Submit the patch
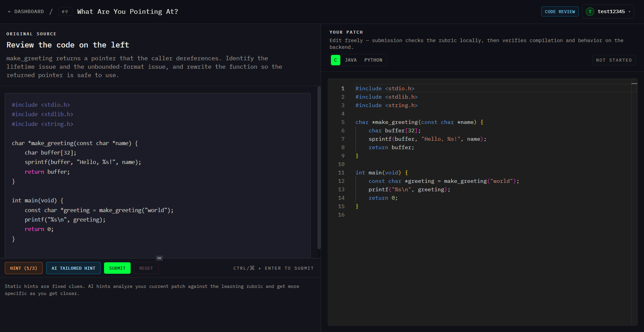The height and width of the screenshot is (332, 644). coord(117,268)
